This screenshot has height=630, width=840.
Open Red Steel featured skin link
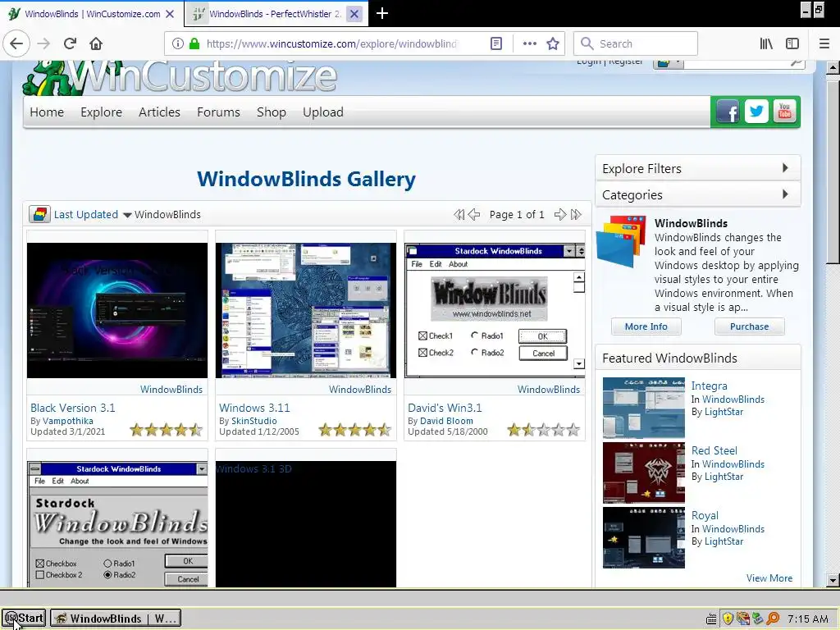[714, 450]
